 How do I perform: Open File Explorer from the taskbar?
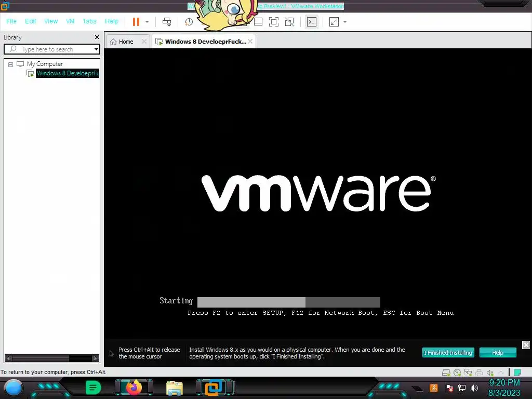coord(175,388)
